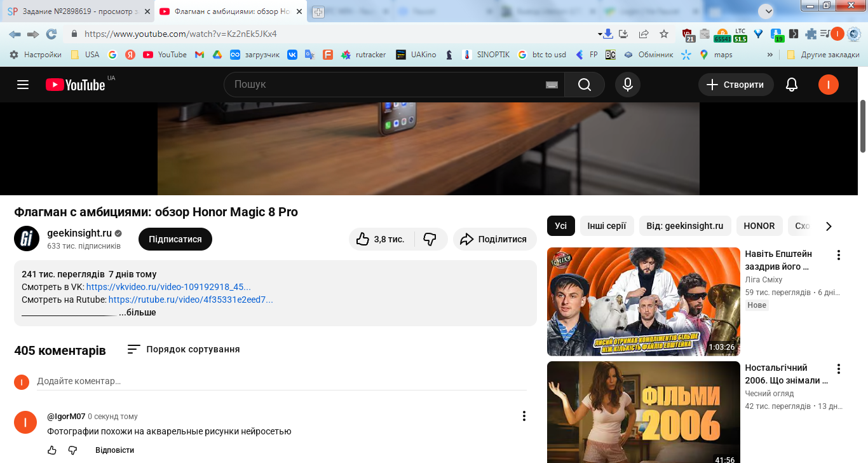868x463 pixels.
Task: Select the 'Усі' filter chip
Action: [x=561, y=226]
